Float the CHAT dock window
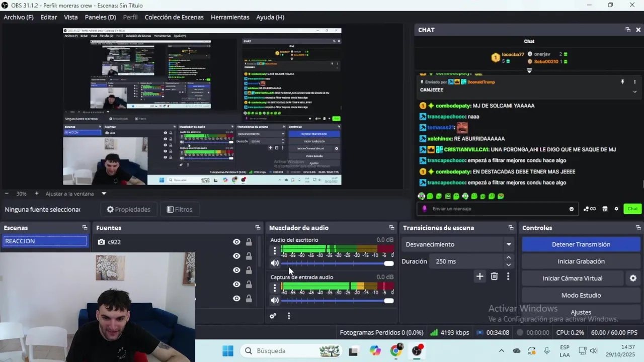 click(x=627, y=30)
